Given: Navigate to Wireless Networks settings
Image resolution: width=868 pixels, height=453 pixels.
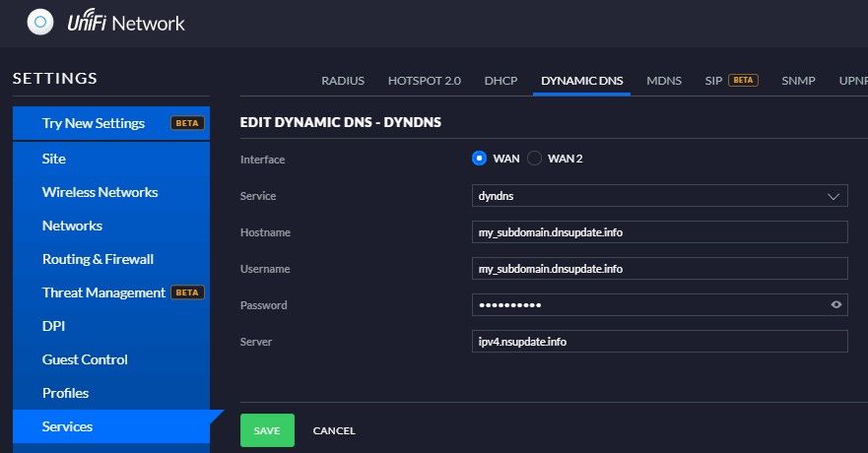Looking at the screenshot, I should point(100,192).
